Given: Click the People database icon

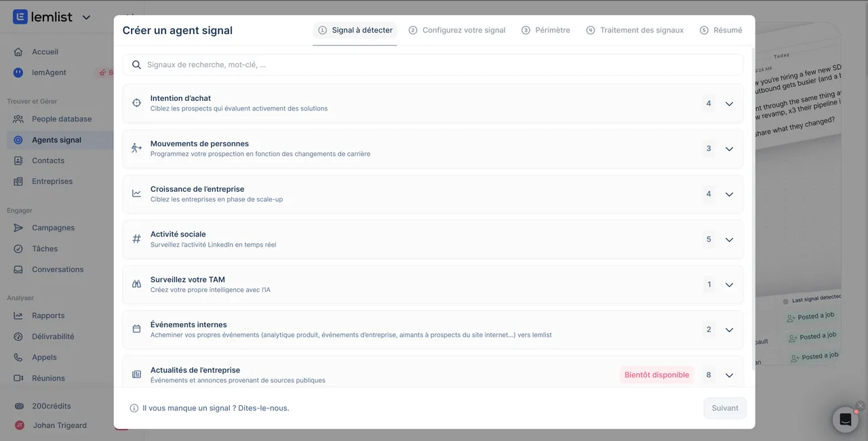Looking at the screenshot, I should pos(18,119).
